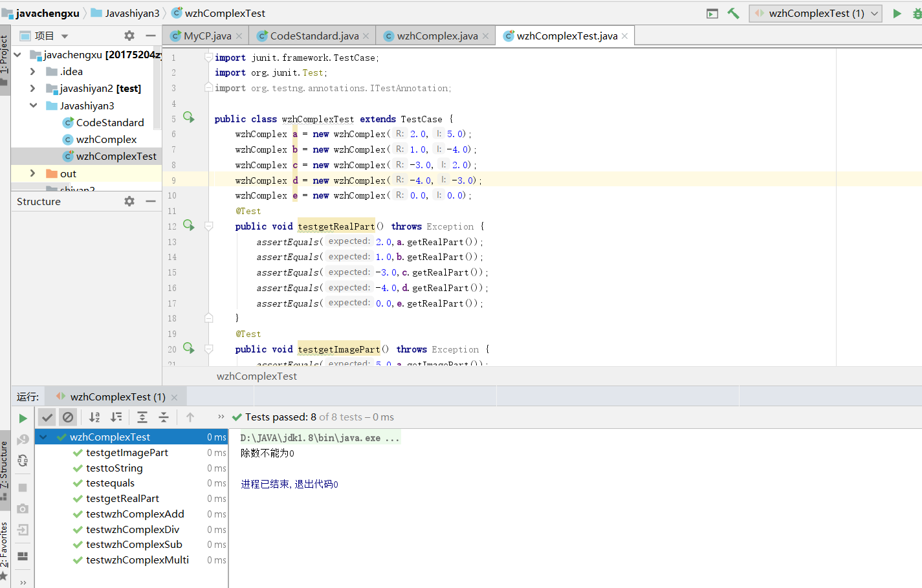
Task: Click the exit/import tests icon in Run sidebar
Action: [23, 530]
